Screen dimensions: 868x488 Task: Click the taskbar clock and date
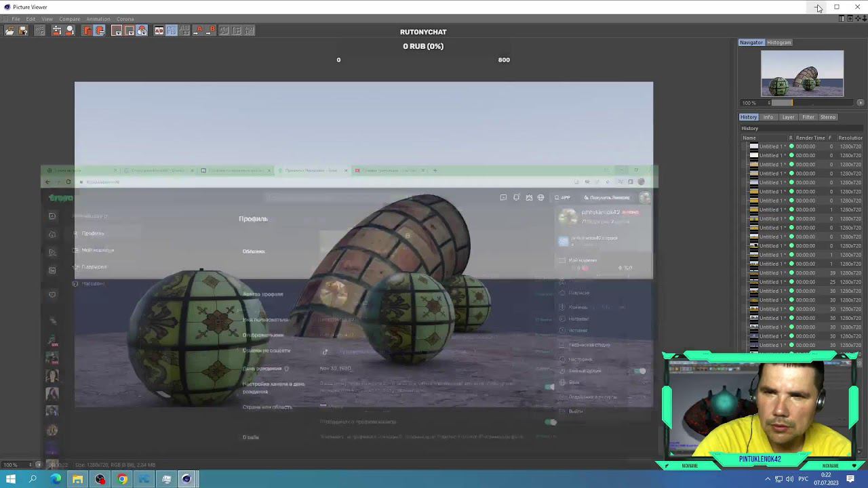826,479
